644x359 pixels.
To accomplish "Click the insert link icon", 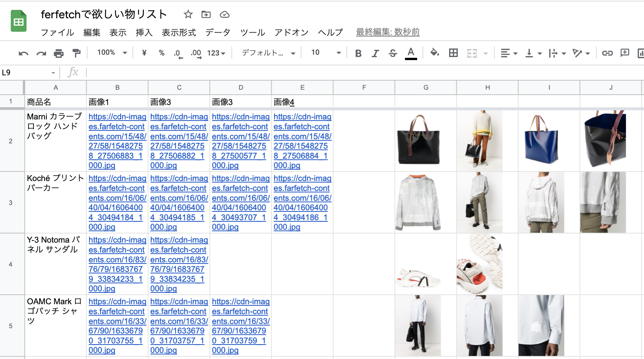I will tap(607, 53).
